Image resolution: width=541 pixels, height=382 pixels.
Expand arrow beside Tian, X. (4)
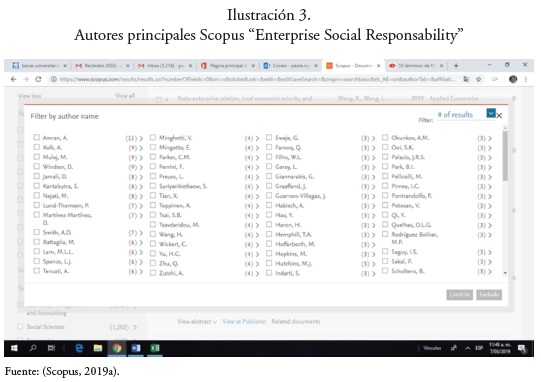257,196
